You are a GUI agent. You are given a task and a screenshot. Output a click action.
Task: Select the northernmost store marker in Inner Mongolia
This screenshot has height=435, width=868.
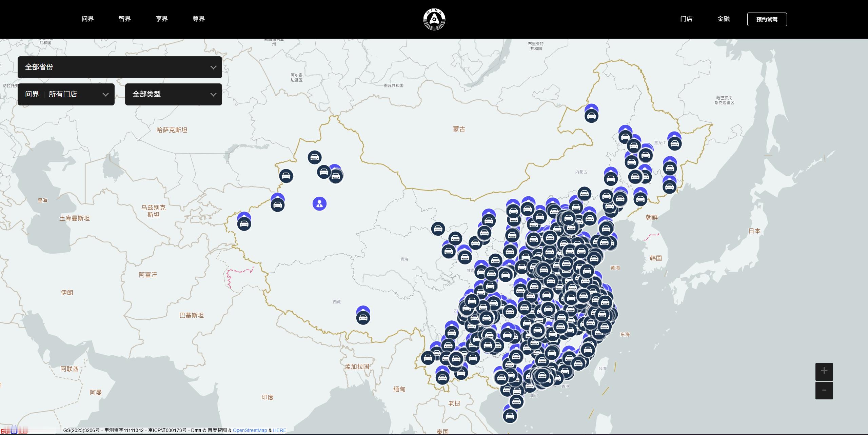tap(591, 116)
